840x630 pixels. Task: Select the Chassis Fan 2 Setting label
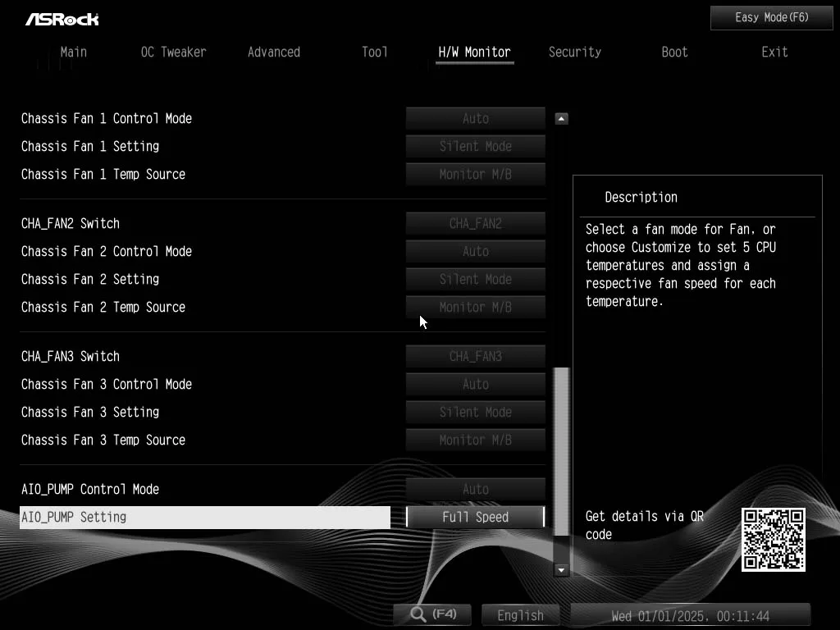[x=90, y=279]
